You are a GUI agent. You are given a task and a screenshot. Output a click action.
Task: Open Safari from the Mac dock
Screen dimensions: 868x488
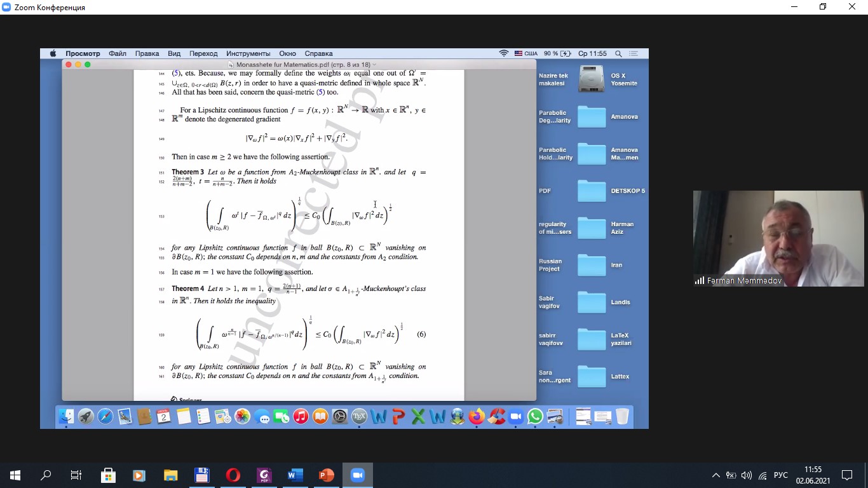pyautogui.click(x=105, y=416)
